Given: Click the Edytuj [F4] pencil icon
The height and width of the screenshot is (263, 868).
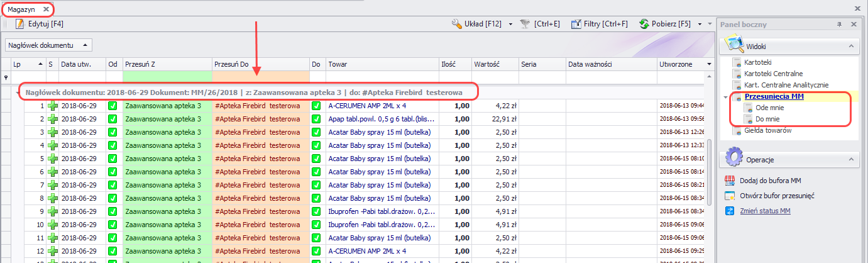Looking at the screenshot, I should 19,24.
